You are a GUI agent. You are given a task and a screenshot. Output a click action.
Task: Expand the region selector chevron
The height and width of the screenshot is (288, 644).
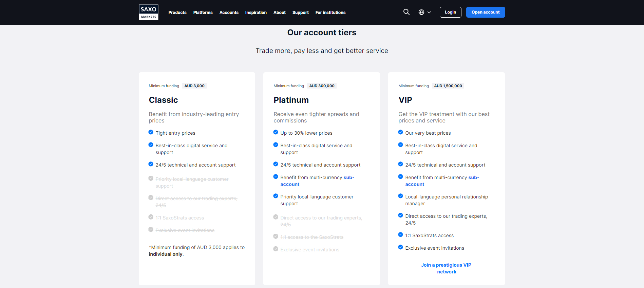pos(429,12)
